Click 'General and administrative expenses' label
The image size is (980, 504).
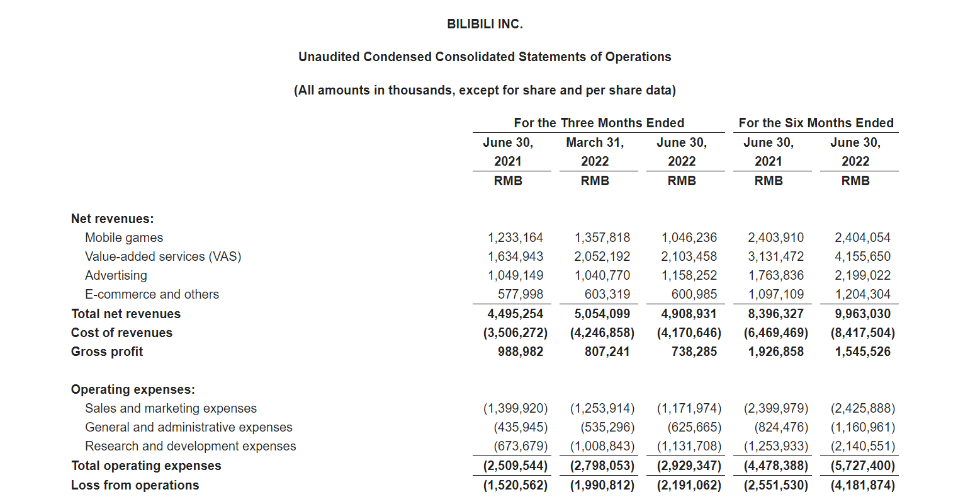(x=189, y=427)
